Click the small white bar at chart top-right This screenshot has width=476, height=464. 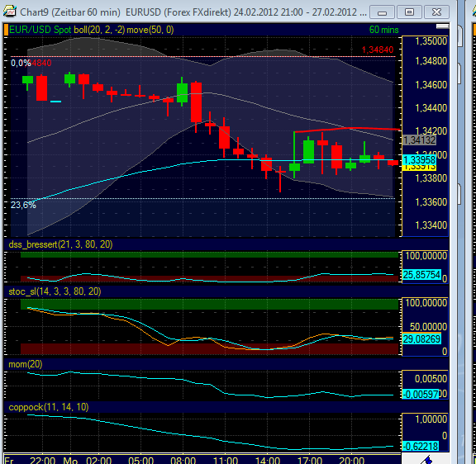(x=442, y=26)
